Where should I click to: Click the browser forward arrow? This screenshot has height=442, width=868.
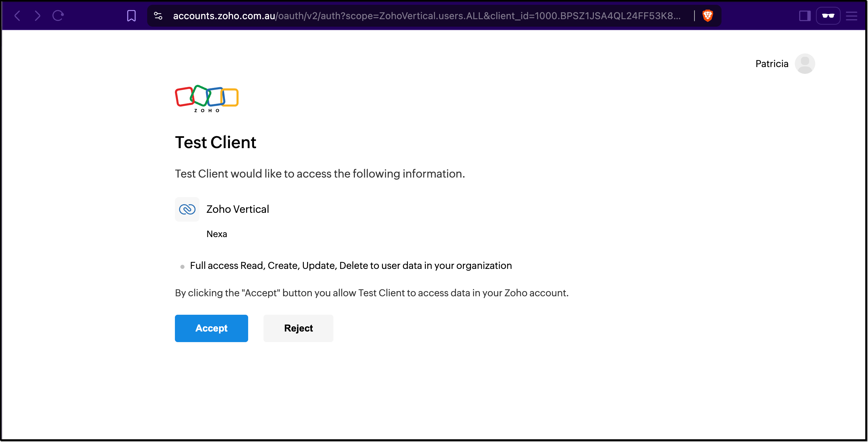(38, 16)
